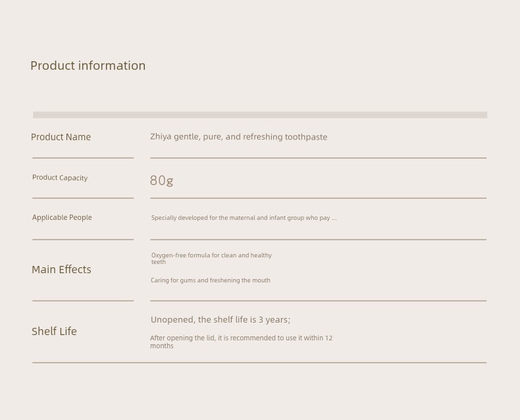Click the word 'teeth' in Main Effects
This screenshot has width=520, height=420.
(159, 262)
